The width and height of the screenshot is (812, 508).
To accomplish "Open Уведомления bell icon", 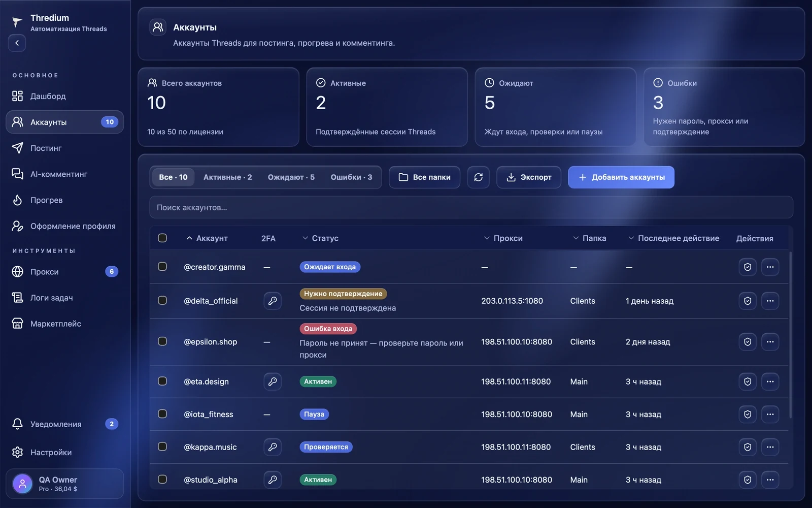I will tap(17, 424).
